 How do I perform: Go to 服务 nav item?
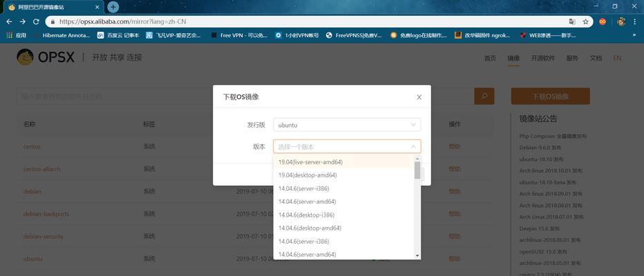click(x=572, y=58)
